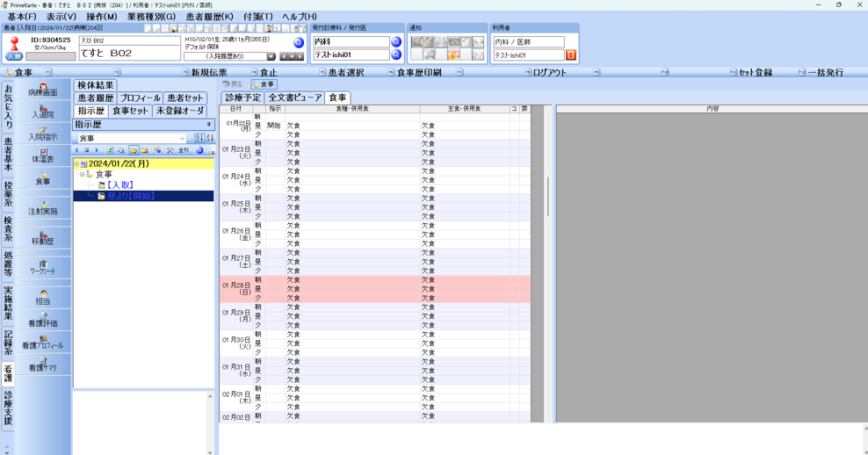Image resolution: width=868 pixels, height=455 pixels.
Task: Click the blue round refresh icon in 指示歴 toolbar
Action: tap(199, 150)
